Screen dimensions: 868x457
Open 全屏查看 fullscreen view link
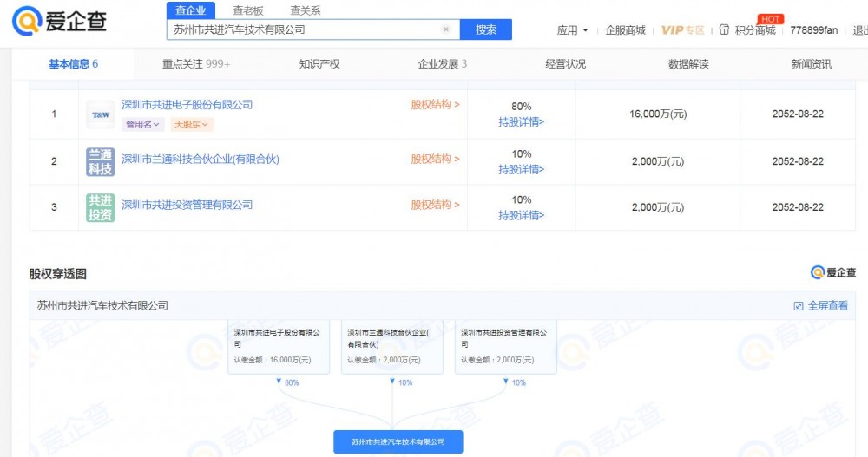click(827, 305)
